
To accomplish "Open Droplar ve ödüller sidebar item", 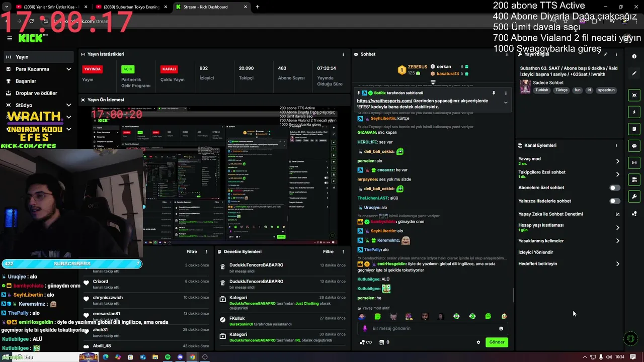I will [x=38, y=93].
